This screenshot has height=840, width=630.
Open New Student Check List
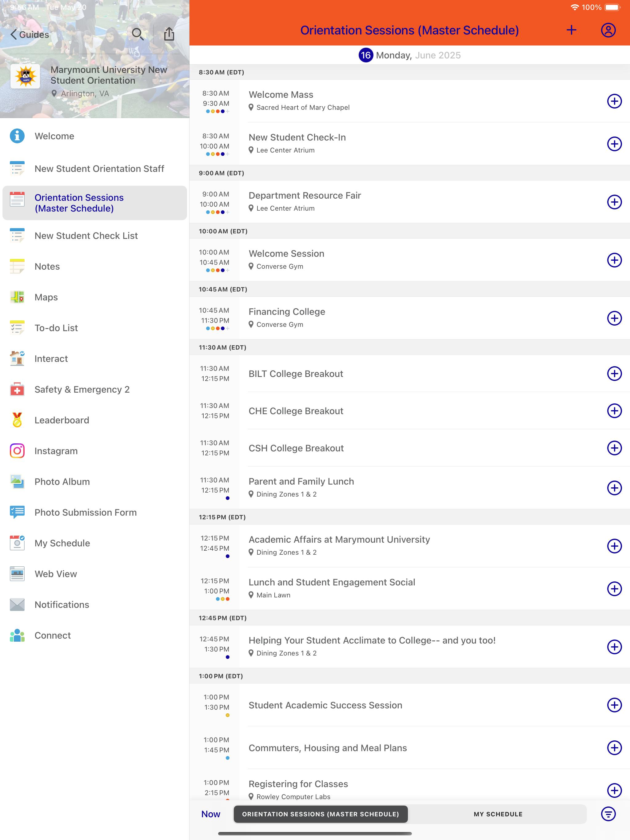click(95, 236)
